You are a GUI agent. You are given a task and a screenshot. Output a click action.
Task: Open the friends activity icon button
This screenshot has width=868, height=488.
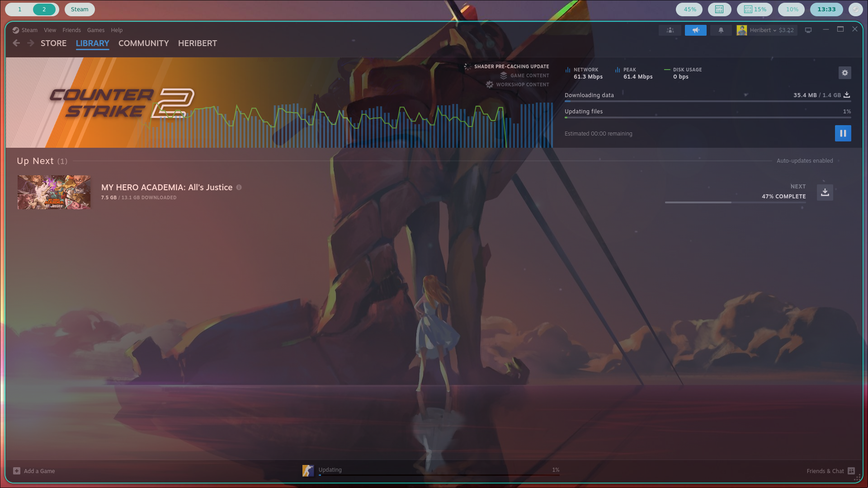(670, 30)
